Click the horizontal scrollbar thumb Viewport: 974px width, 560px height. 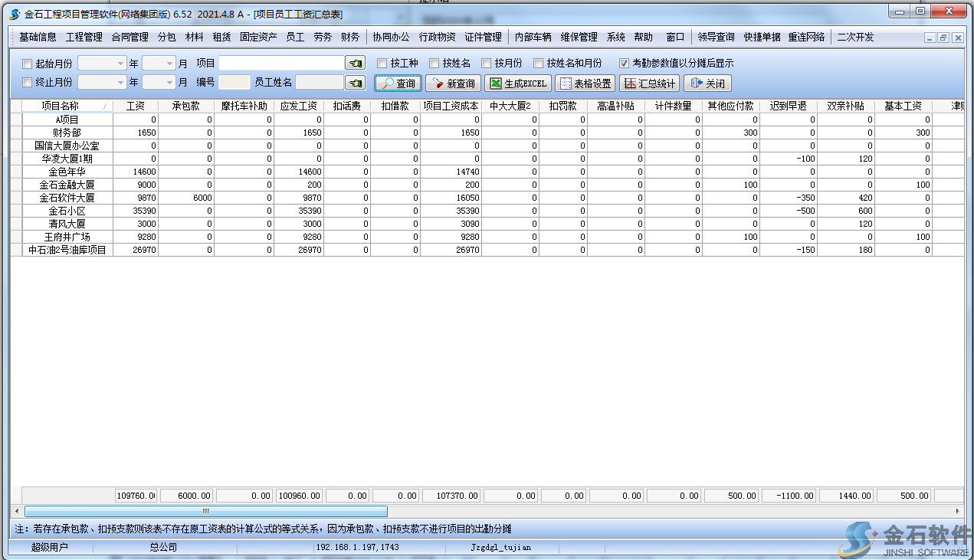tap(205, 511)
